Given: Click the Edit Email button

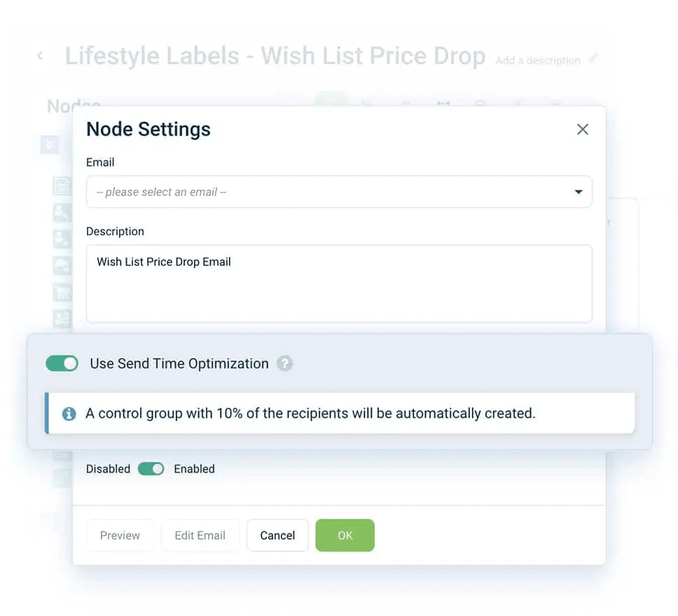Looking at the screenshot, I should tap(200, 535).
